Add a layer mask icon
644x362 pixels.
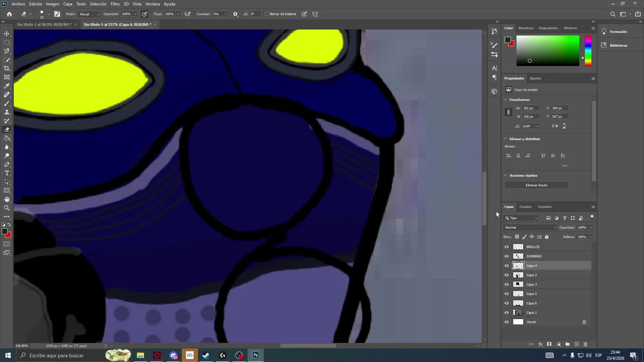(549, 344)
